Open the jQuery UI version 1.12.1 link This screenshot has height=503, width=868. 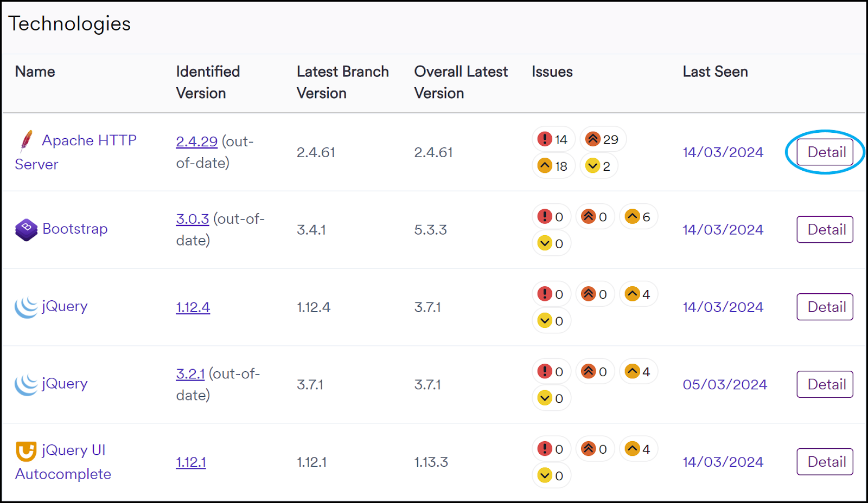[x=191, y=462]
